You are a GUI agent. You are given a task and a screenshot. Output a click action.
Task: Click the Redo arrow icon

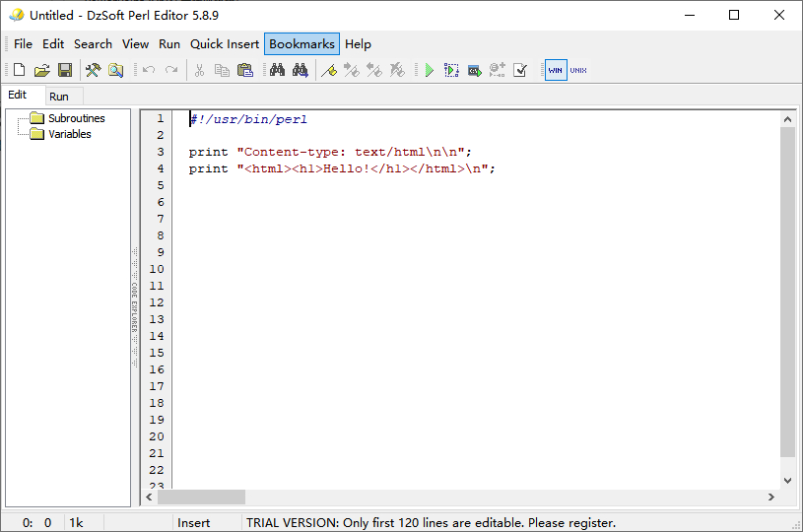[171, 70]
